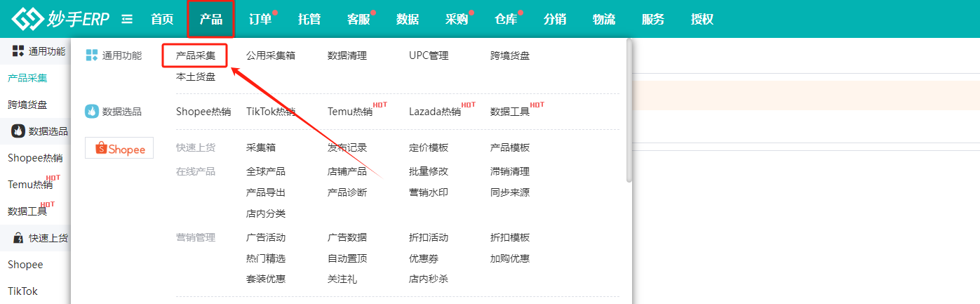The width and height of the screenshot is (980, 304).
Task: Open 数据清理 in dropdown
Action: 347,55
